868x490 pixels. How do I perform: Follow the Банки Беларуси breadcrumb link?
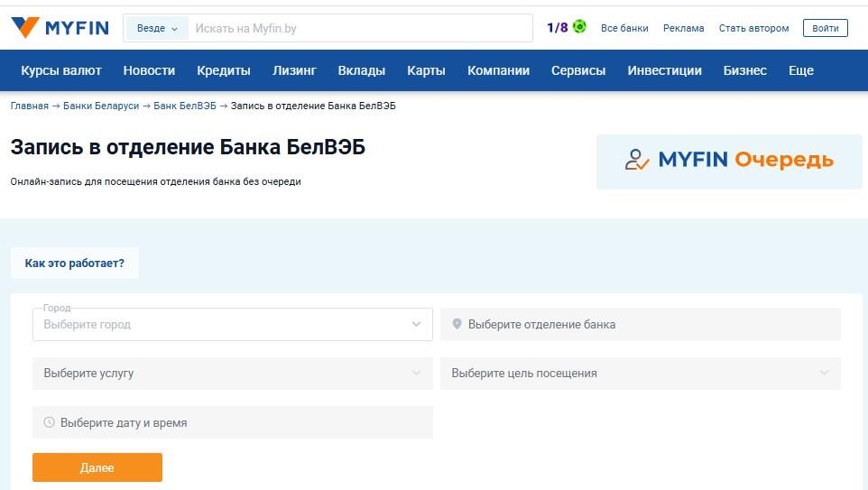[101, 106]
